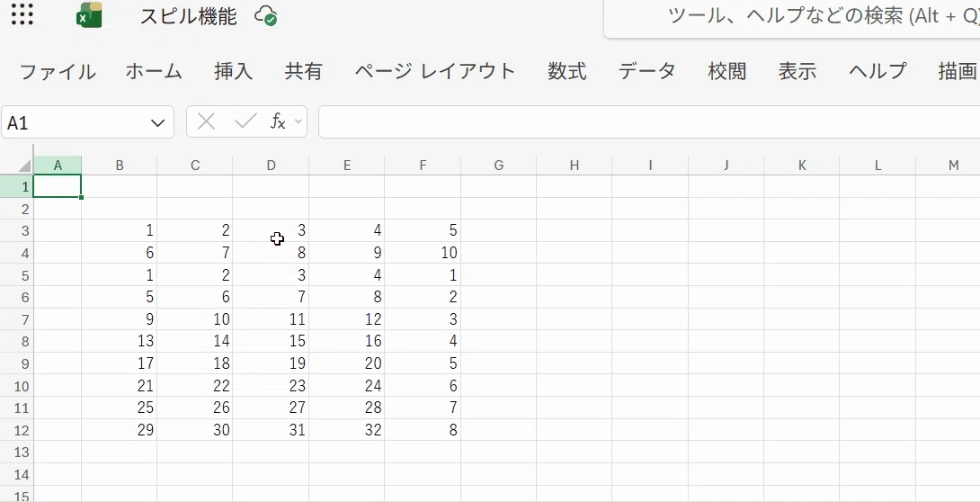Image resolution: width=980 pixels, height=502 pixels.
Task: Click cell F4 containing 10
Action: click(x=423, y=253)
